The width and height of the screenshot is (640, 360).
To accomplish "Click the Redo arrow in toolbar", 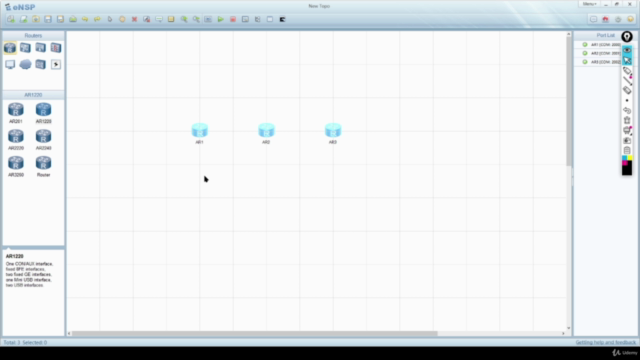I will pos(97,19).
